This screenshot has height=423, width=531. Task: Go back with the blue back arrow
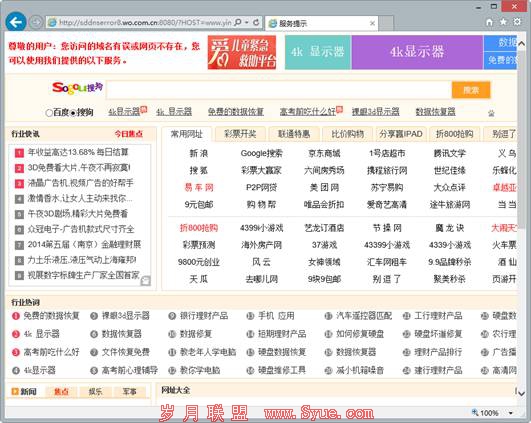pos(16,22)
